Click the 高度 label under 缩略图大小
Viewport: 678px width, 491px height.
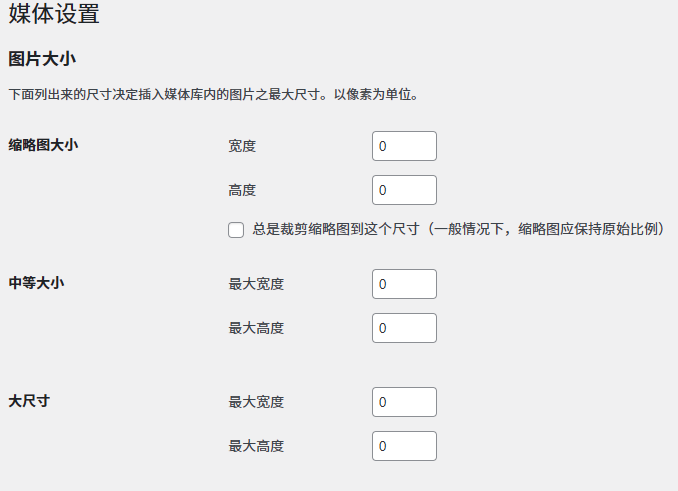[x=242, y=190]
